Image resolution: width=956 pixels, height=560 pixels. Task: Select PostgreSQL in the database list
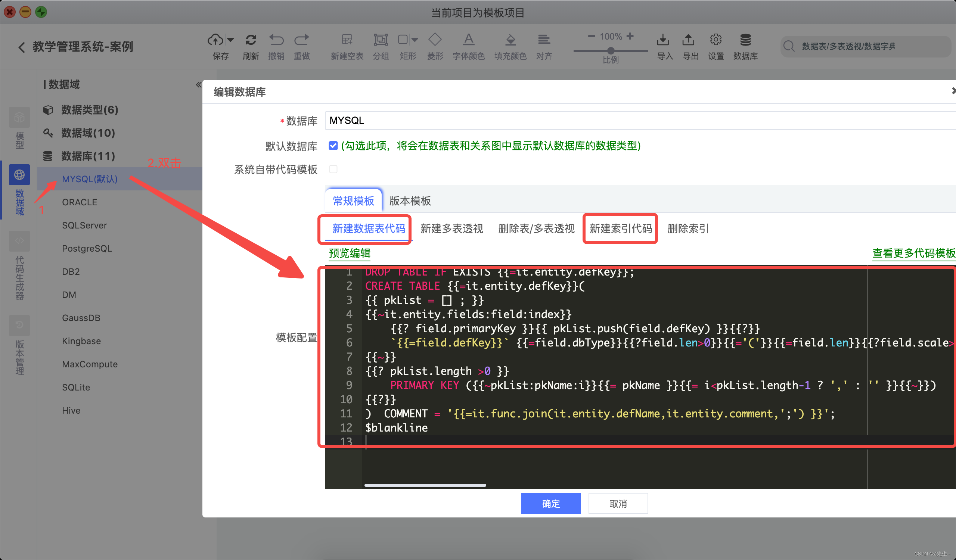pos(87,248)
